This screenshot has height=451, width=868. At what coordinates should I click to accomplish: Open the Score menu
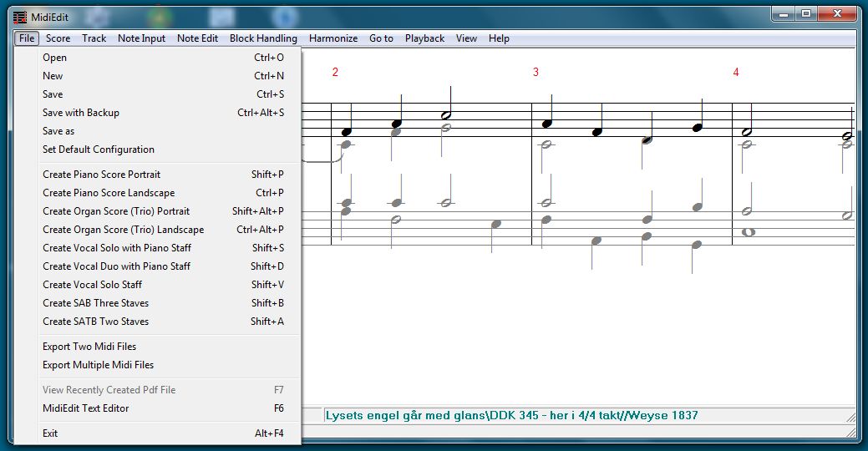click(x=58, y=38)
